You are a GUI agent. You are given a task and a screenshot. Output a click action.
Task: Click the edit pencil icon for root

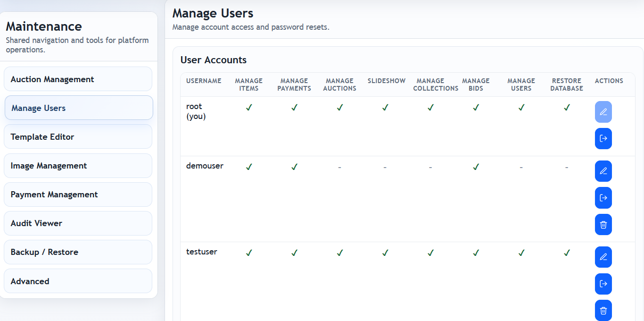(x=603, y=112)
